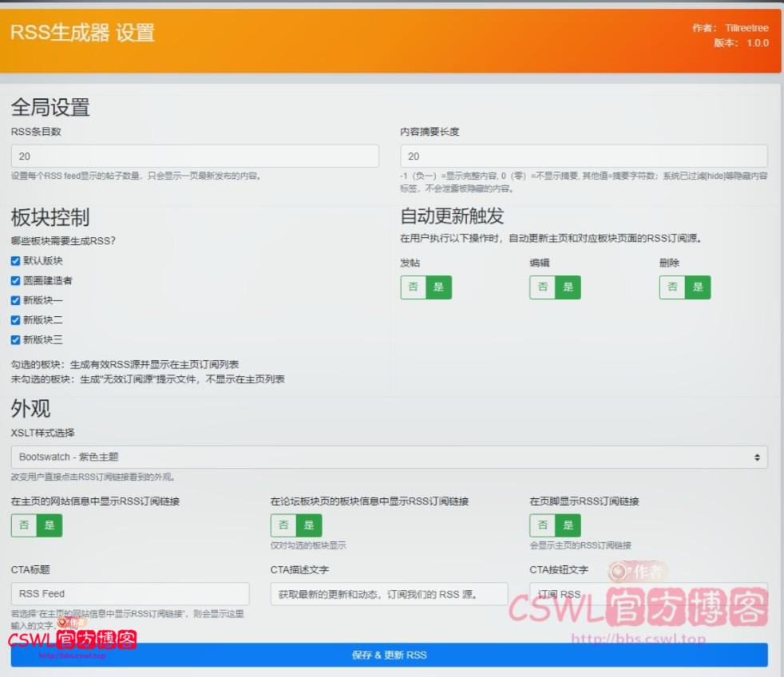Viewport: 784px width, 677px height.
Task: Click the CTA描述文字 input field
Action: [389, 594]
